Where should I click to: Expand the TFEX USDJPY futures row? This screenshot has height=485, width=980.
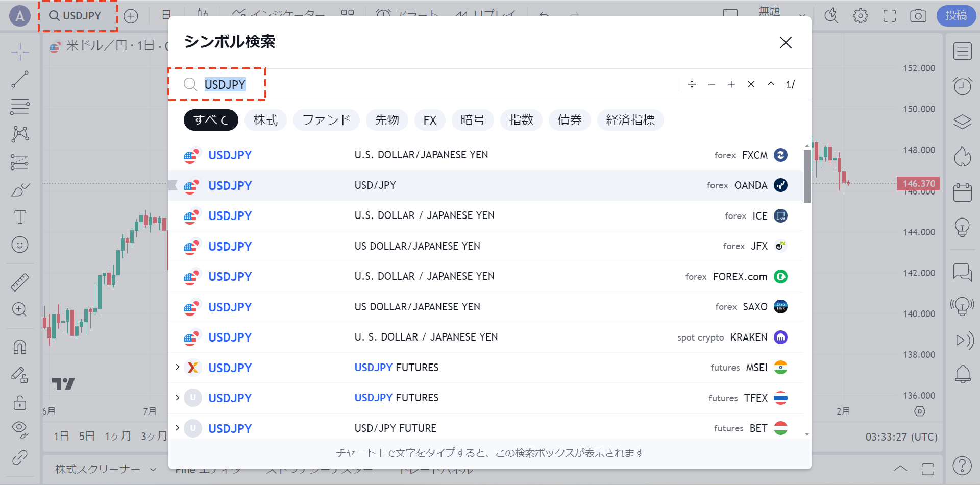point(177,398)
